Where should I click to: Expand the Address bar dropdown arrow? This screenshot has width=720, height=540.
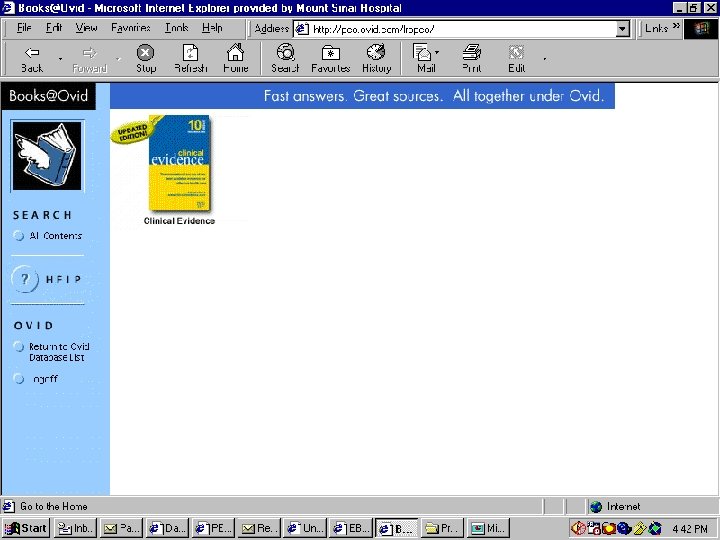click(623, 29)
